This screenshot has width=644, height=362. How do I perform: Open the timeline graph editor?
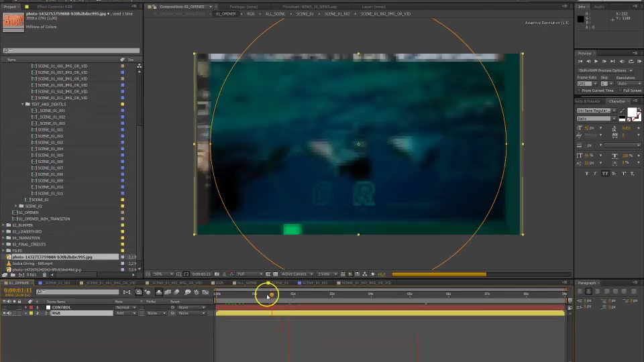coord(205,292)
